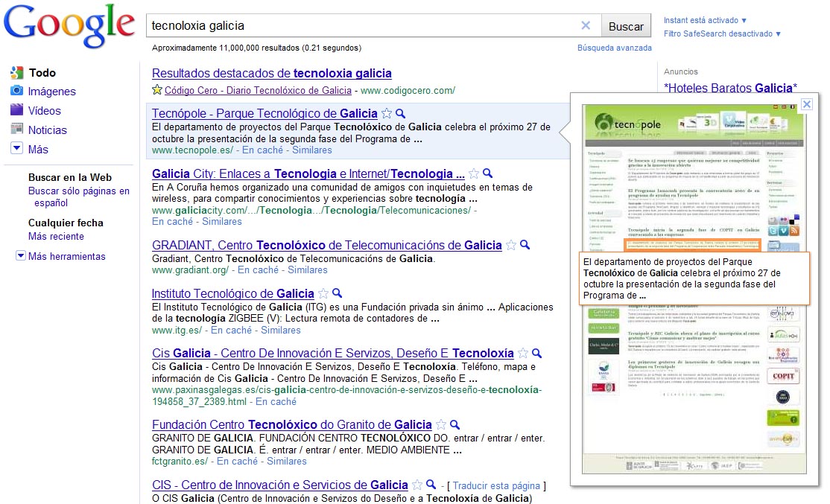Open GRADIANT Centro Tecnolóxico de Telecomunicacións result

(x=326, y=246)
